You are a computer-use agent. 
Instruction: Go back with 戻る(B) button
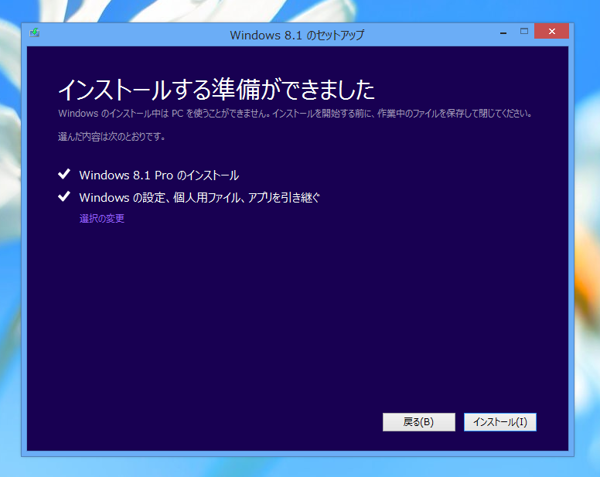(x=419, y=422)
